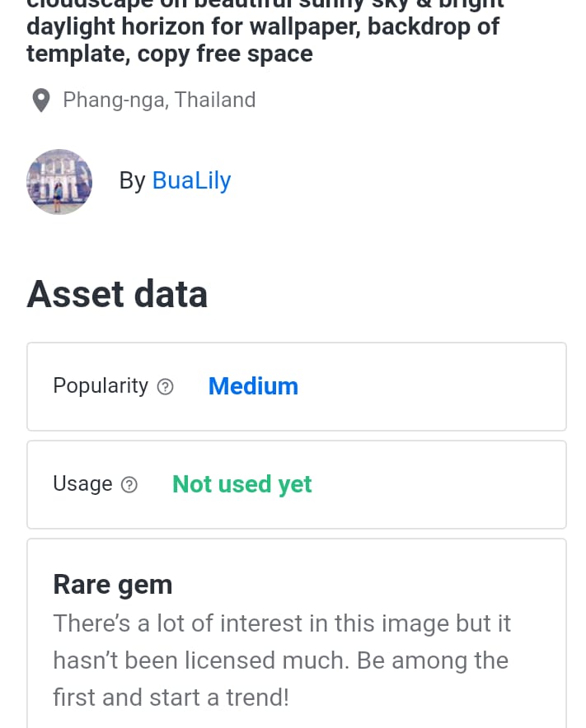This screenshot has height=728, width=586.
Task: Click the Not used yet status
Action: coord(241,484)
